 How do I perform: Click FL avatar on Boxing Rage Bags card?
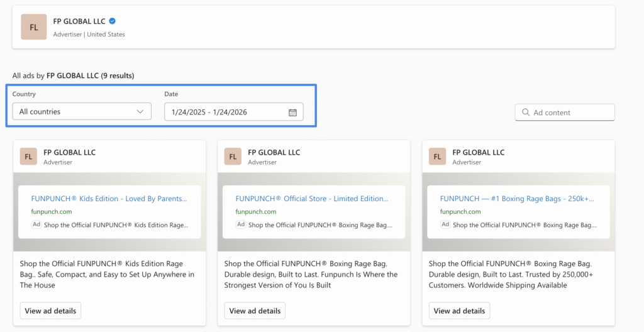click(438, 157)
